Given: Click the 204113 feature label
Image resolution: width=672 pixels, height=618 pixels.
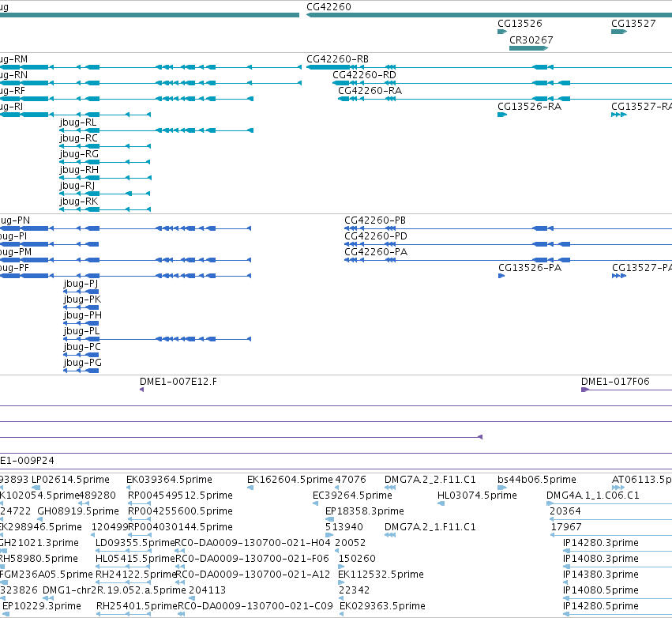Looking at the screenshot, I should click(208, 590).
